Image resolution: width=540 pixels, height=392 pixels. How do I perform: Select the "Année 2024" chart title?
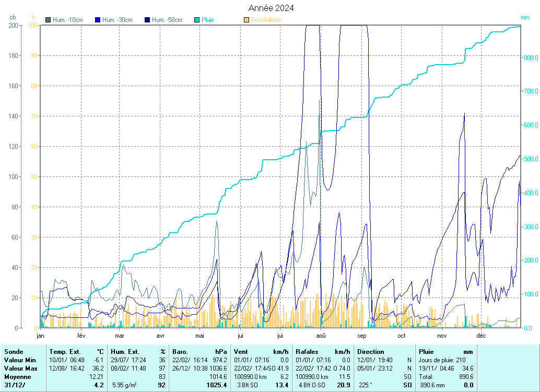point(270,8)
